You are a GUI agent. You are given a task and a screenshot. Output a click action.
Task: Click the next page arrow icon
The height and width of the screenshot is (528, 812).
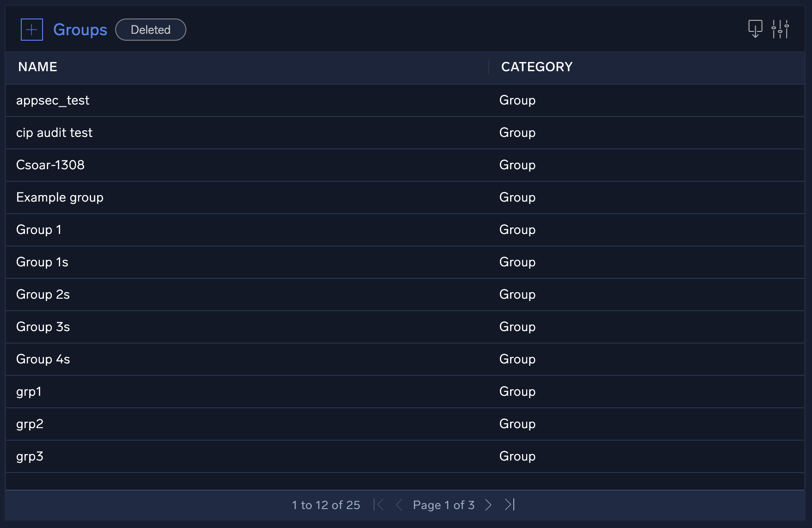[488, 505]
